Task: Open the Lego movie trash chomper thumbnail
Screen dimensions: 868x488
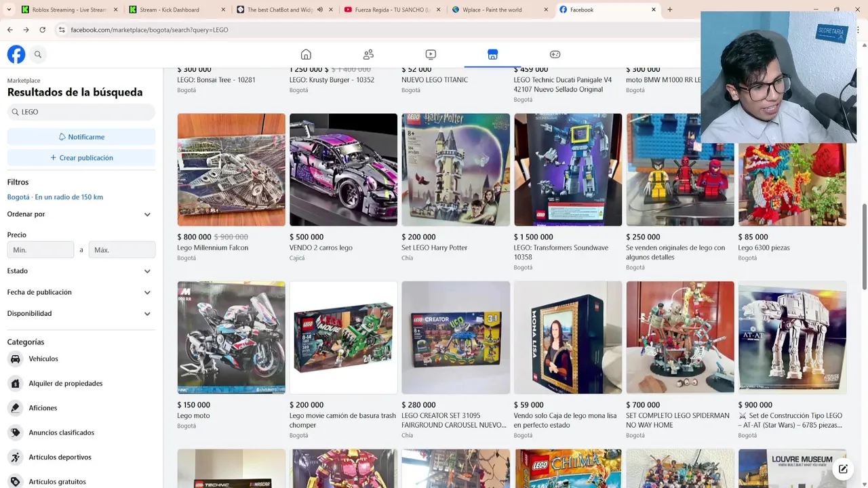Action: (x=343, y=338)
